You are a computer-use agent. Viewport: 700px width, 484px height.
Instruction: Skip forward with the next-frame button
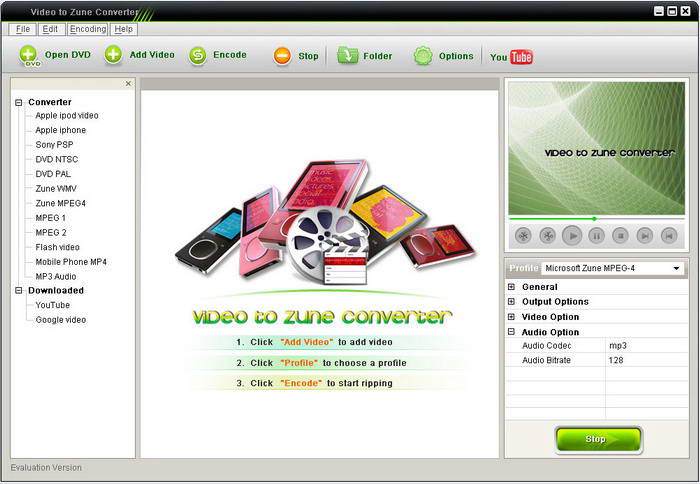tap(645, 235)
